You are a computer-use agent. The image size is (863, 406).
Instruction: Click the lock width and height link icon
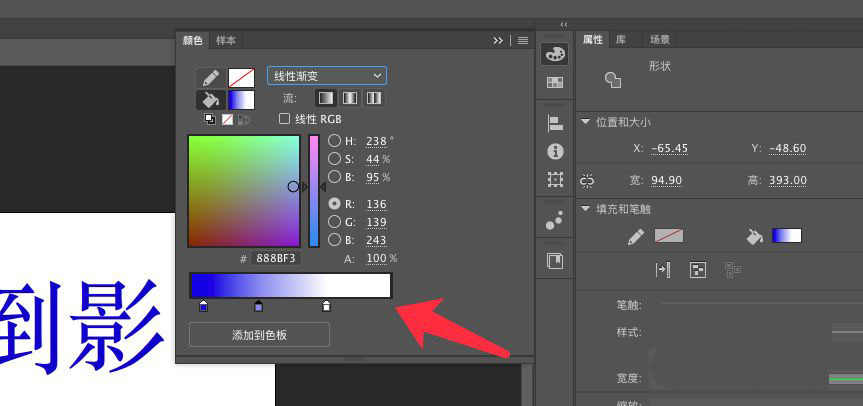tap(587, 180)
